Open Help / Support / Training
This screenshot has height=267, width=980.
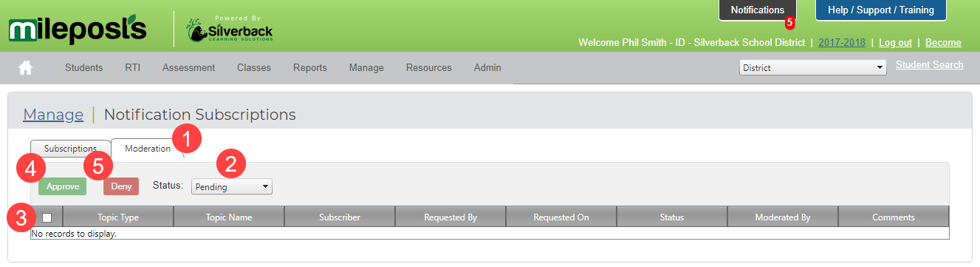tap(881, 10)
